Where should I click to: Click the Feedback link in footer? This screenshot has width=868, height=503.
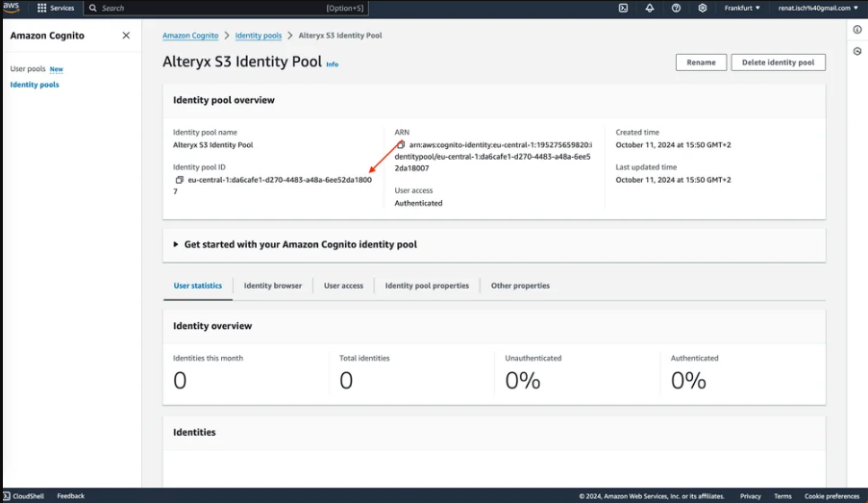71,496
